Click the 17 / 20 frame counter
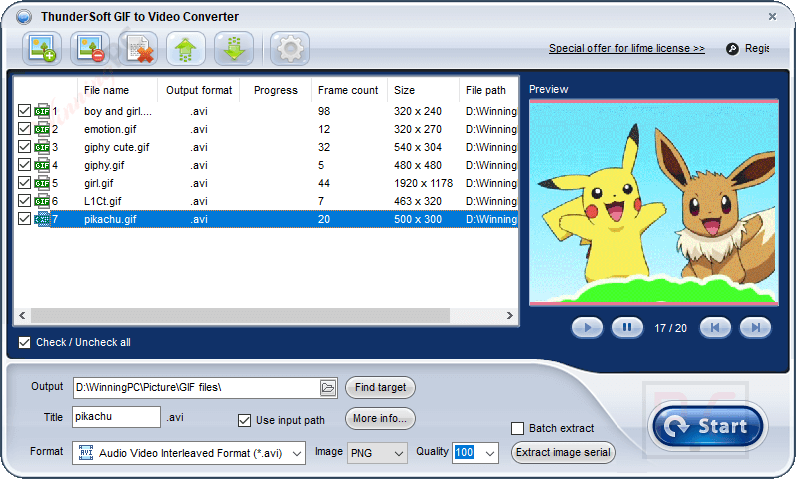The image size is (797, 479). 670,328
